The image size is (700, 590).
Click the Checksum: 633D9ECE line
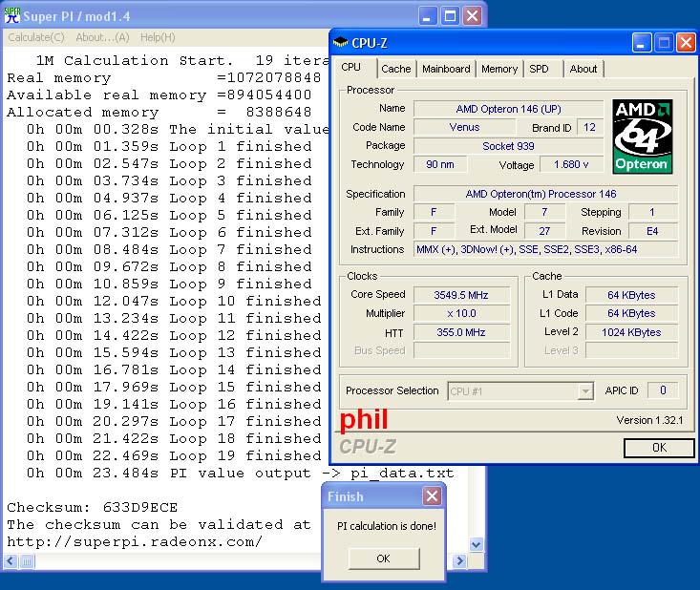(x=93, y=508)
